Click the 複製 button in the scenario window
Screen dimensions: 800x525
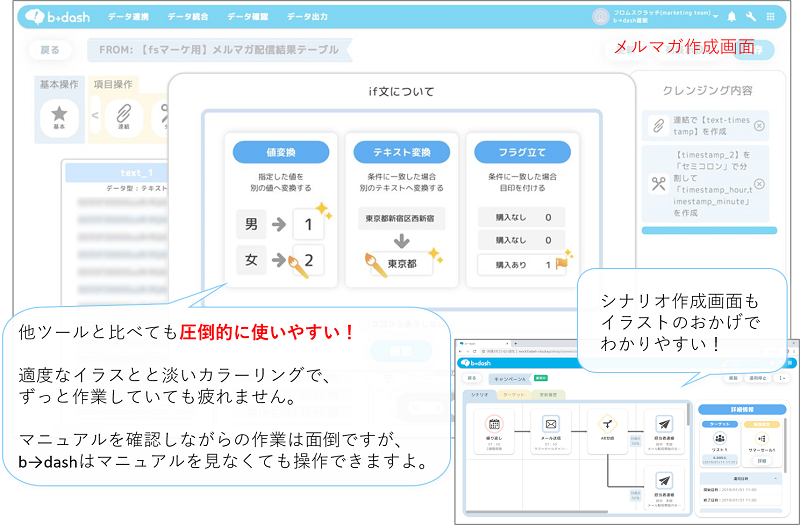[x=733, y=379]
